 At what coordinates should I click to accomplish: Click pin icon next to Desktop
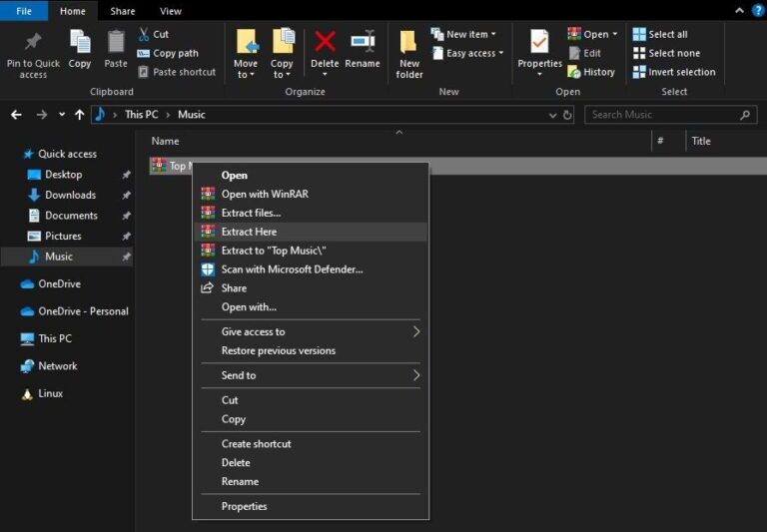[126, 175]
